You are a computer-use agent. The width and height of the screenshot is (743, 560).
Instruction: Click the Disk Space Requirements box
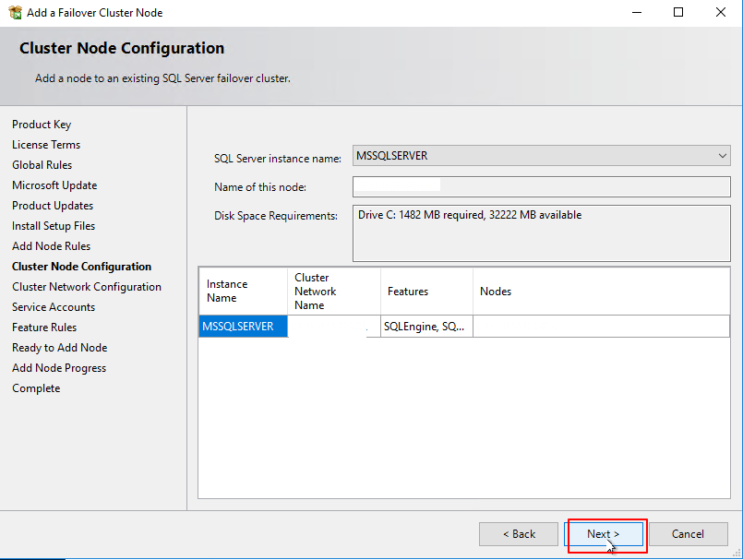point(542,233)
